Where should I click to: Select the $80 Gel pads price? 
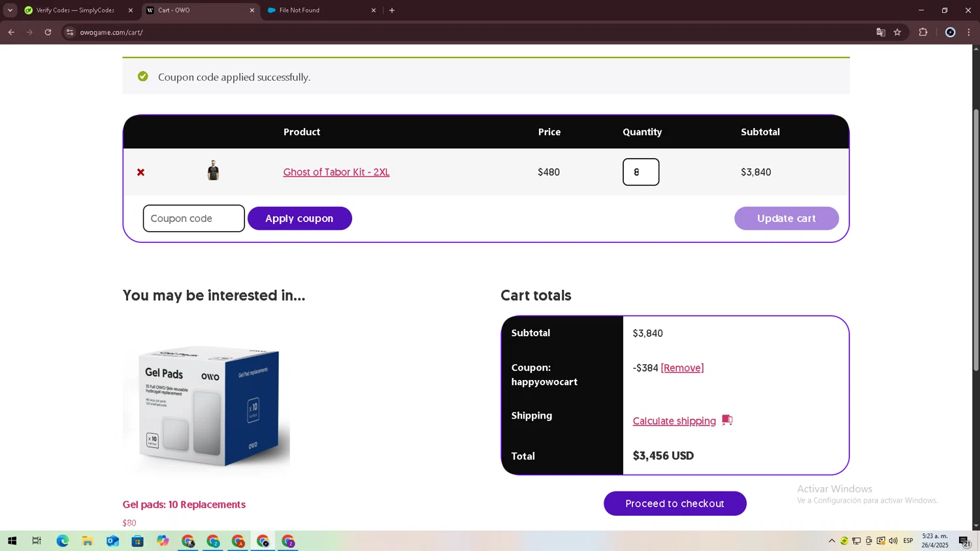129,523
